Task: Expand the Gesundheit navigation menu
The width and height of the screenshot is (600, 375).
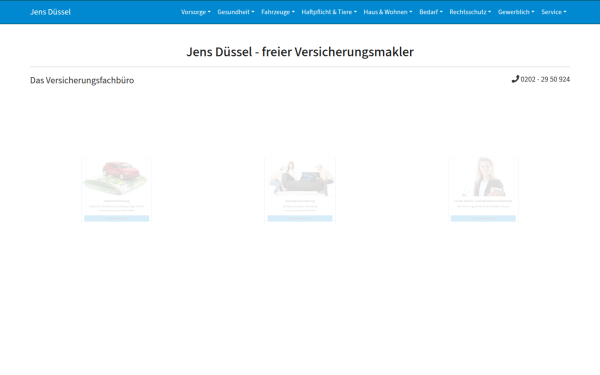Action: pyautogui.click(x=236, y=12)
